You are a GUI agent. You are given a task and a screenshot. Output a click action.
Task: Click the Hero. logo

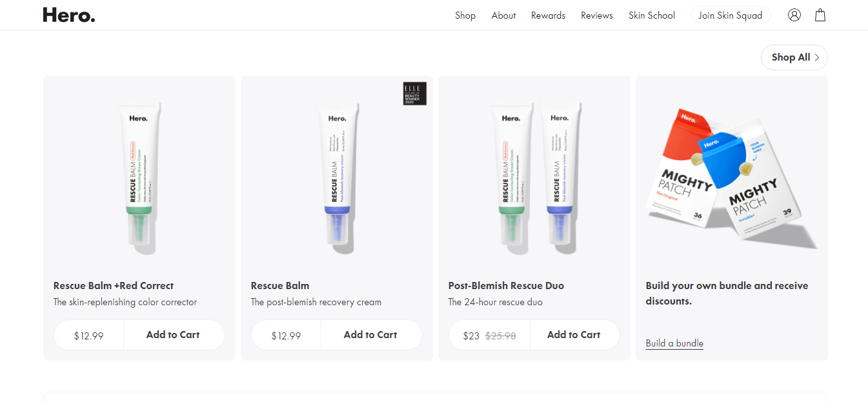pos(69,15)
